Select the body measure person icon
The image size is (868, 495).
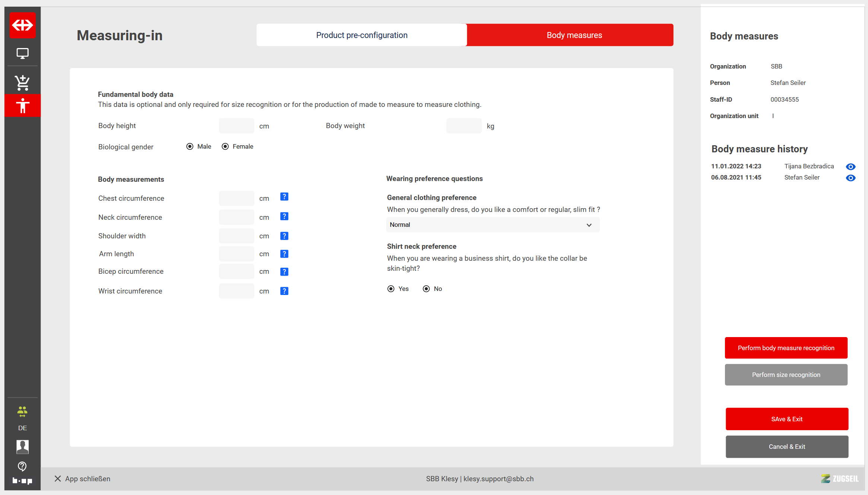22,106
